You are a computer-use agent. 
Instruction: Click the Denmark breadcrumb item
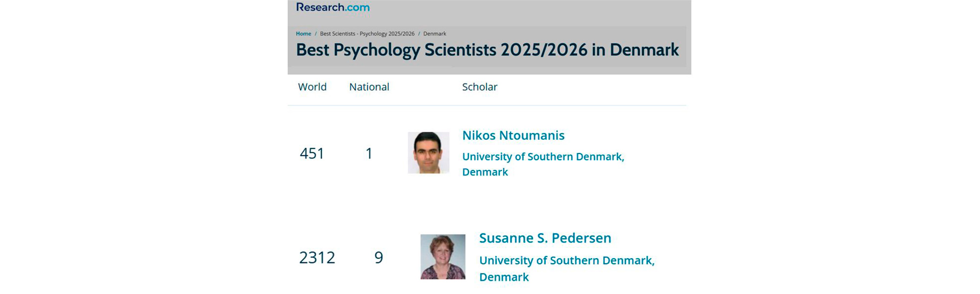pos(435,34)
